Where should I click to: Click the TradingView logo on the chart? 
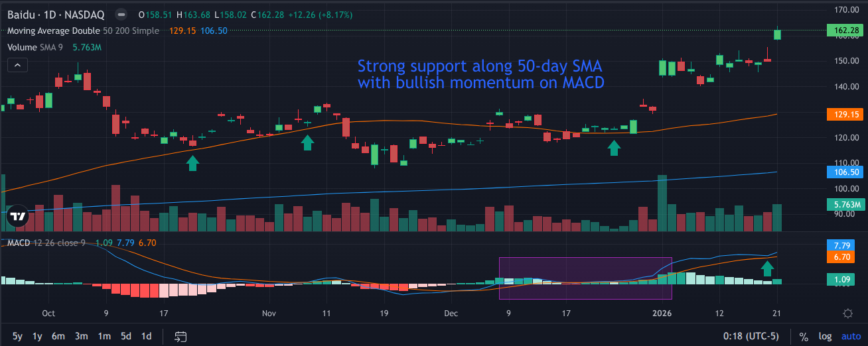point(17,215)
